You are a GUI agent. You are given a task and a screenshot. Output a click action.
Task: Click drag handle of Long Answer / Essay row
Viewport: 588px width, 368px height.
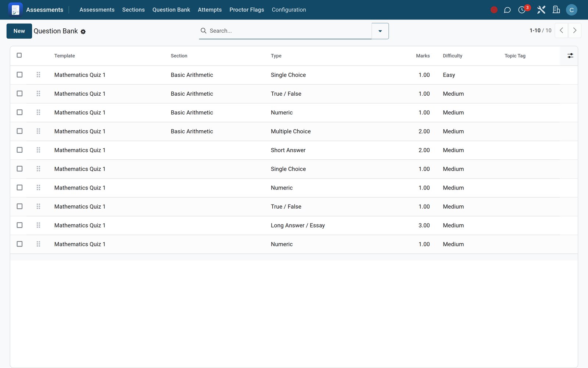[38, 225]
